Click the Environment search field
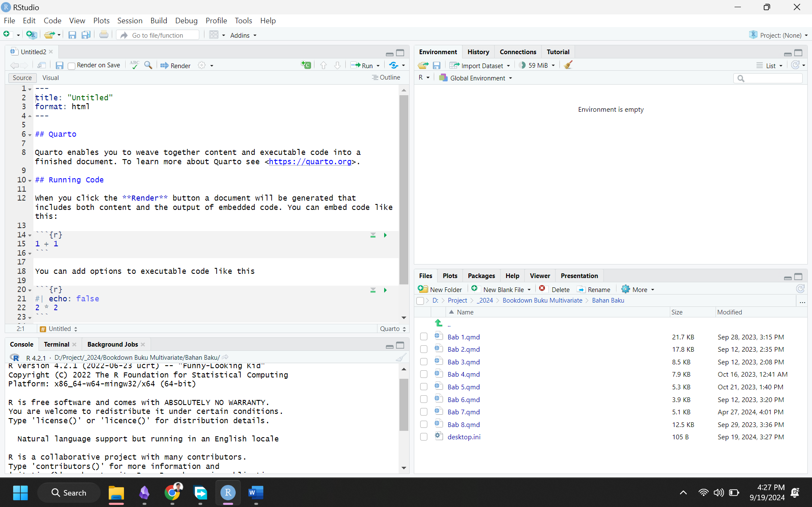The height and width of the screenshot is (507, 812). [x=768, y=78]
